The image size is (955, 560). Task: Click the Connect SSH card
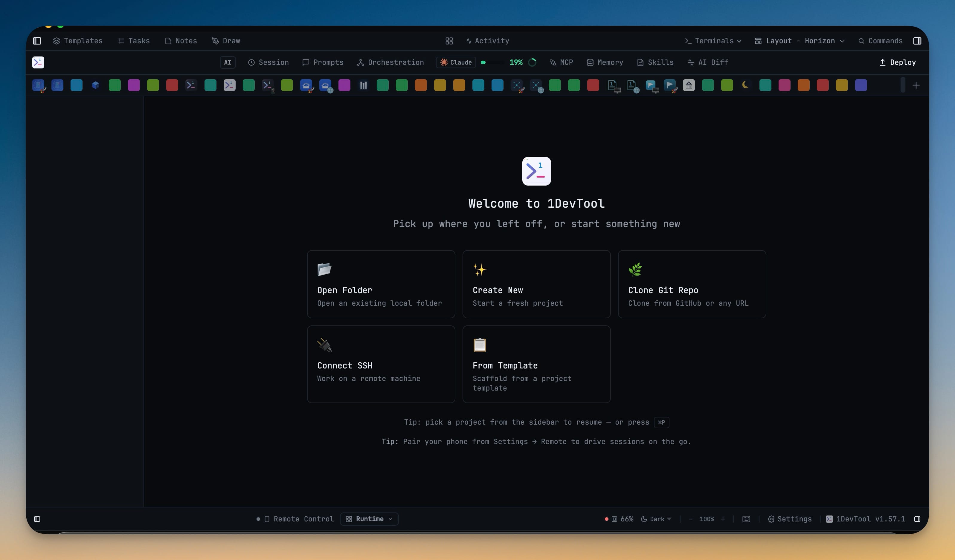click(381, 364)
